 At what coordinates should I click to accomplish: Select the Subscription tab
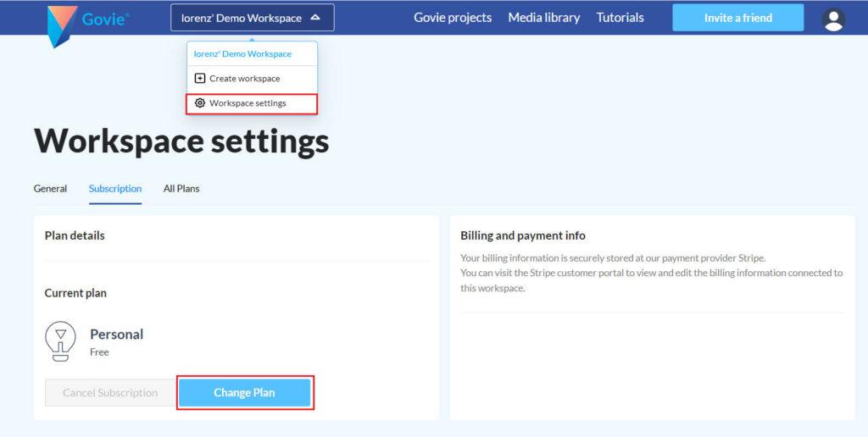point(115,189)
